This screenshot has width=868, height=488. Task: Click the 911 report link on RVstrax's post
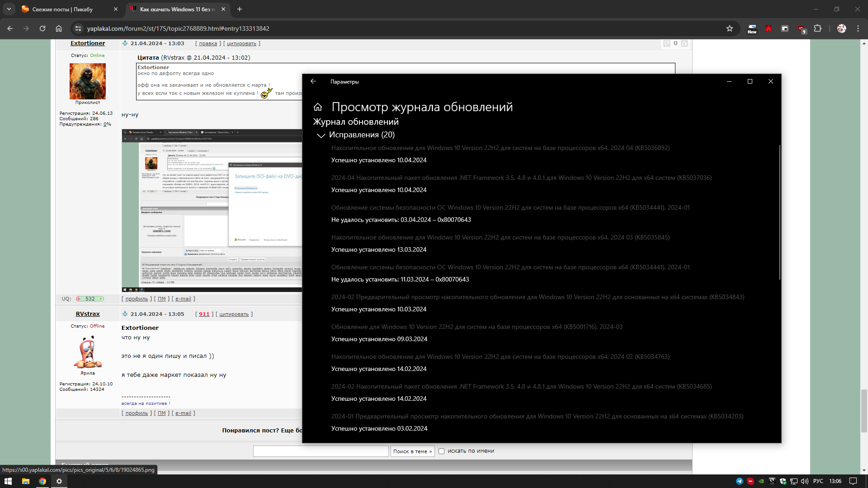pos(204,314)
